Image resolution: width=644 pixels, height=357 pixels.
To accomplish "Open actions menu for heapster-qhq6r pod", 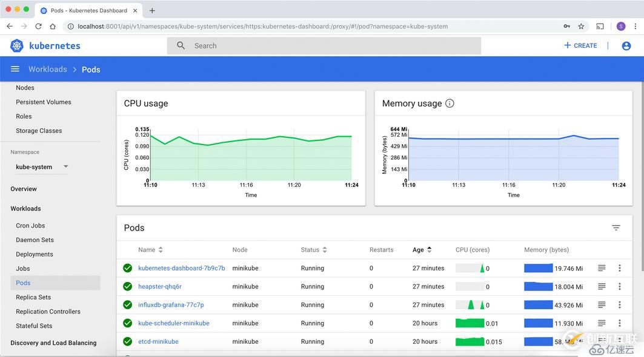I will pos(619,286).
